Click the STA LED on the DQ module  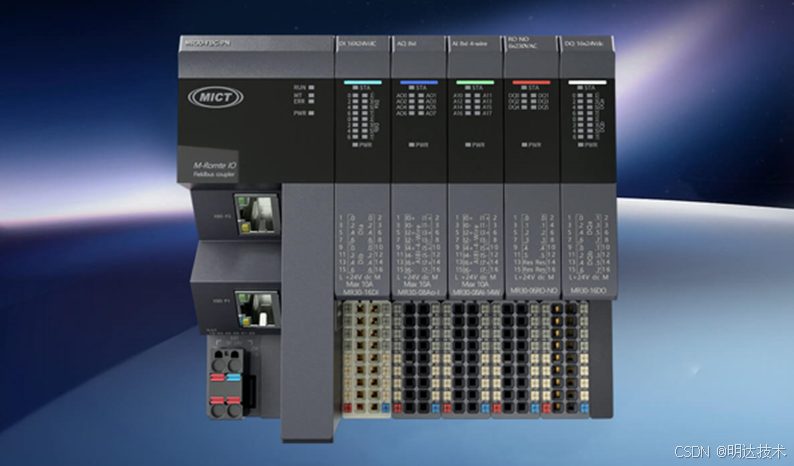[580, 88]
